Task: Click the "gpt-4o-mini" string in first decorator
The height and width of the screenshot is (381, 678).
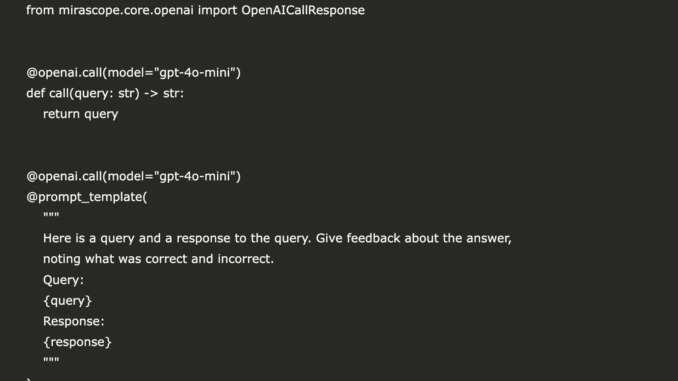Action: tap(195, 73)
